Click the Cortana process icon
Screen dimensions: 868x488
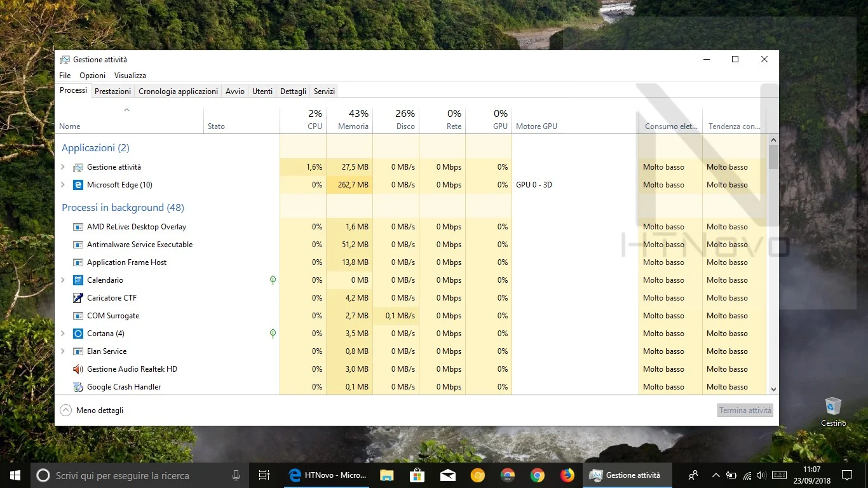click(x=78, y=334)
